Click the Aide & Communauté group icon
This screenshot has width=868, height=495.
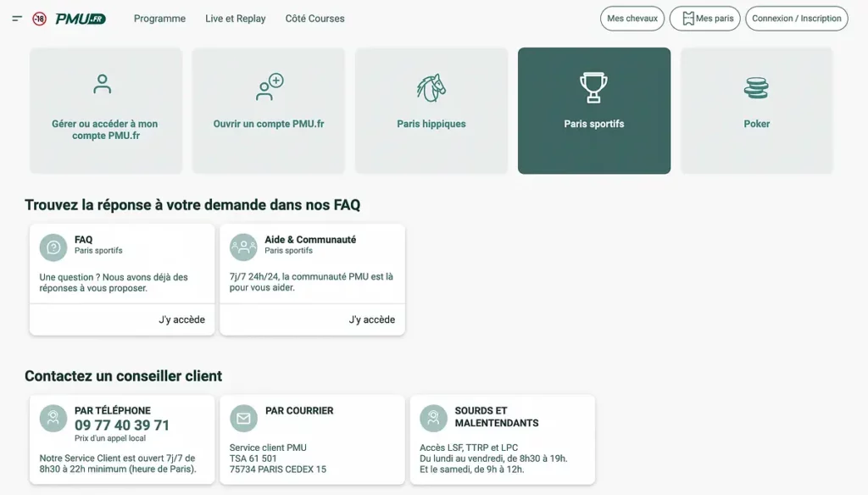243,247
